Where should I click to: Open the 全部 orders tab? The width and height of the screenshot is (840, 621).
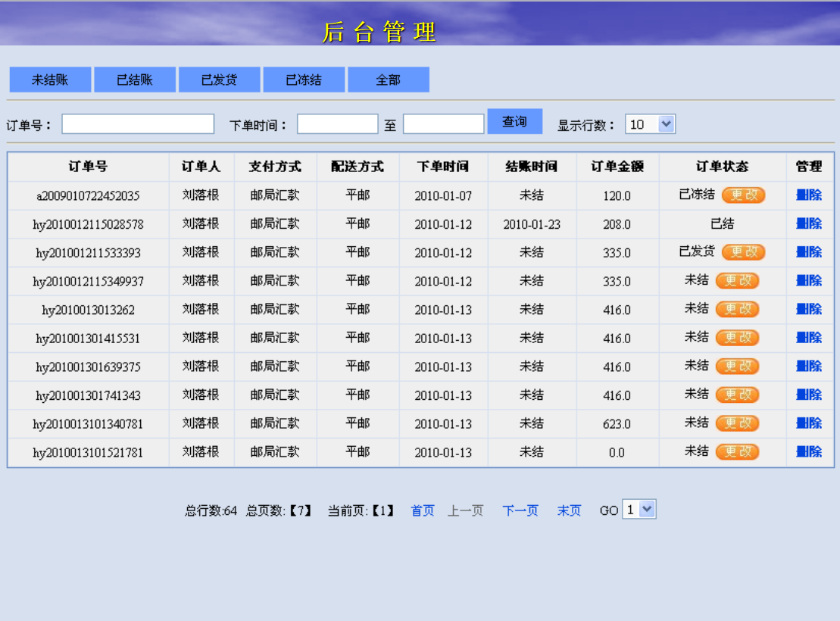389,80
